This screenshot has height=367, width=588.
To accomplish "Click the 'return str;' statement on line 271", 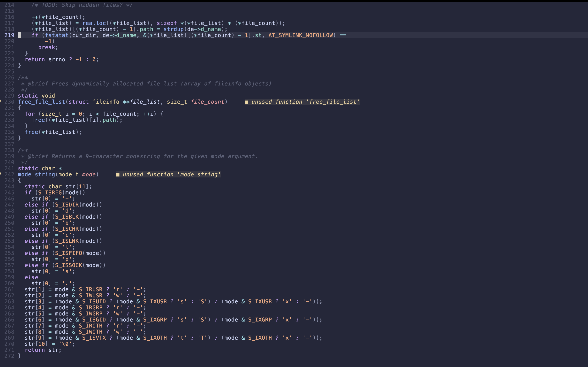I will click(x=43, y=350).
